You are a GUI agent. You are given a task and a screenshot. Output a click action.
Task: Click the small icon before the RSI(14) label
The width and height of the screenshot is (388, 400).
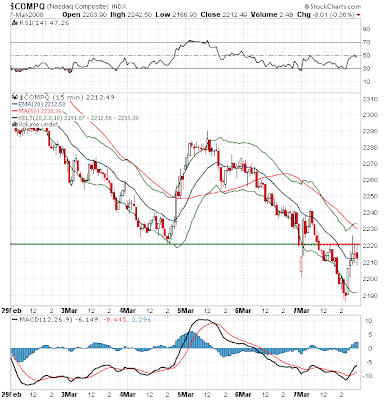click(15, 23)
